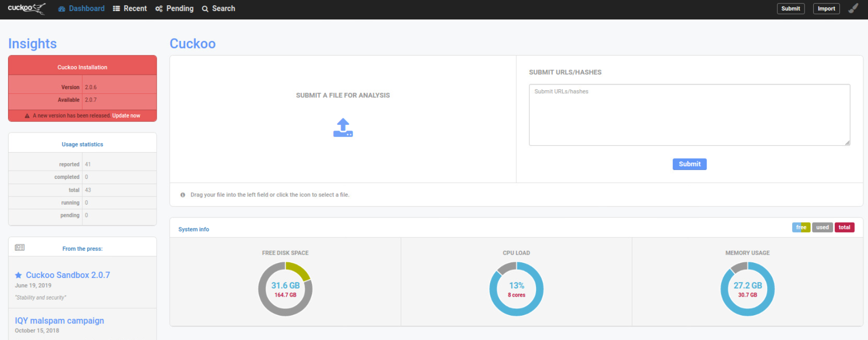Toggle the free legend badge
Screen dimensions: 868x340
[x=801, y=227]
